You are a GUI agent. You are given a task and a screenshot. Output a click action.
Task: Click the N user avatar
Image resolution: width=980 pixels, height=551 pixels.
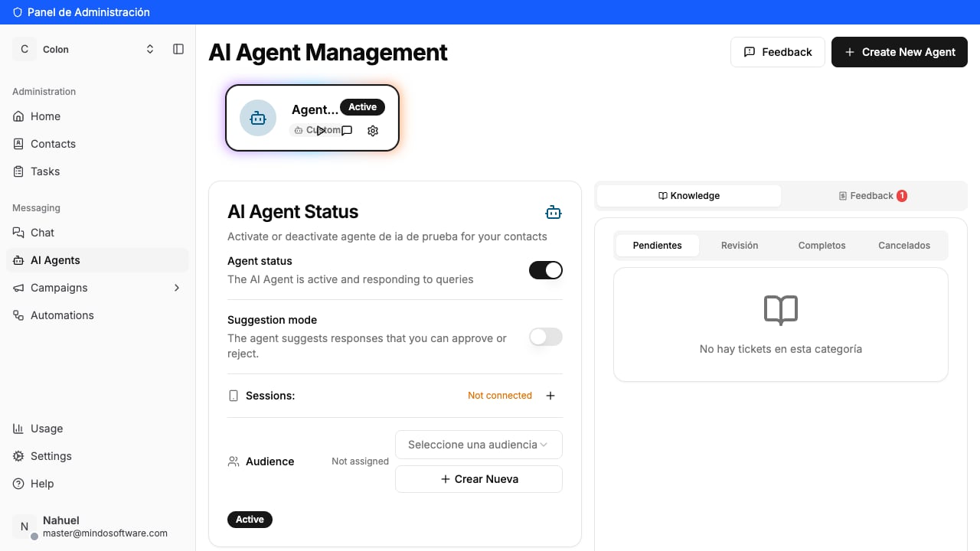pos(24,527)
